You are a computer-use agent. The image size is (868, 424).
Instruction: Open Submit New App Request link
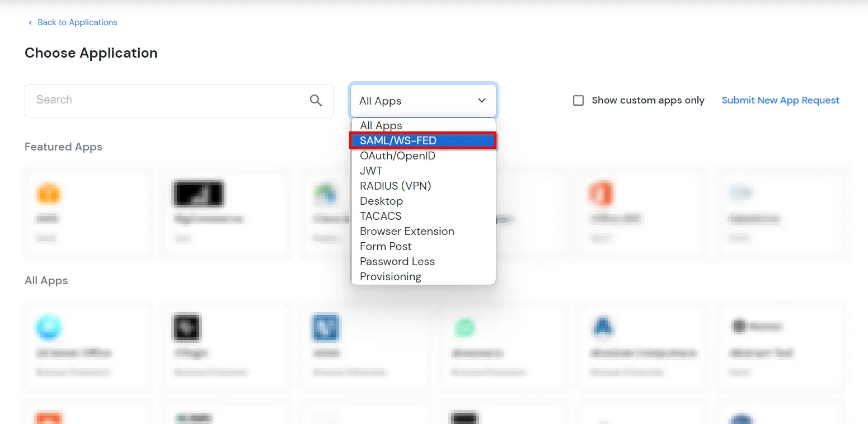point(780,100)
